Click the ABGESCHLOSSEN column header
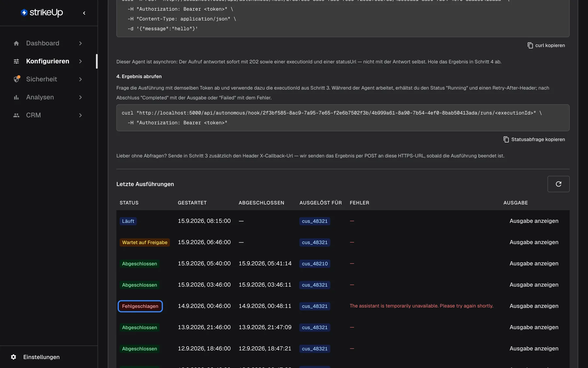Image resolution: width=588 pixels, height=368 pixels. click(261, 203)
